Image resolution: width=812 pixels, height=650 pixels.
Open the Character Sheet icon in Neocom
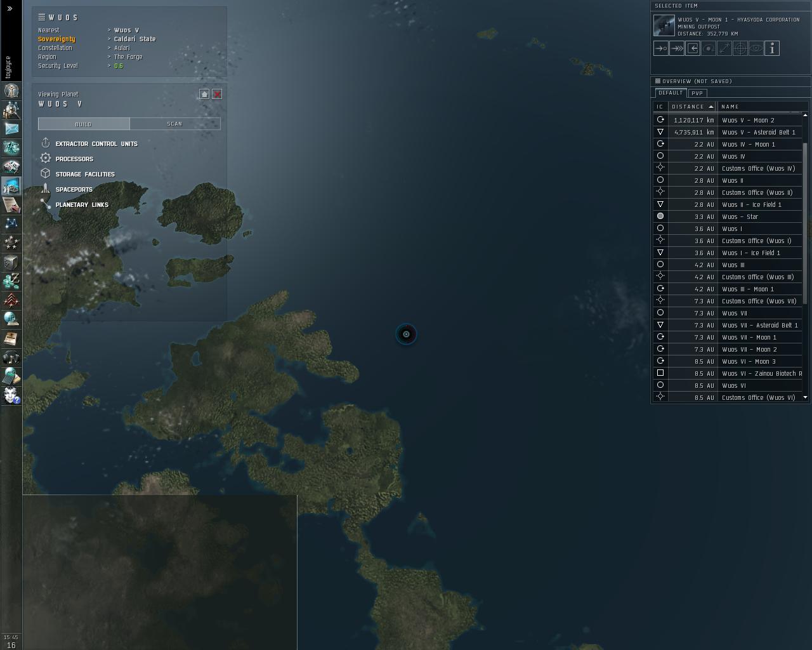[11, 91]
